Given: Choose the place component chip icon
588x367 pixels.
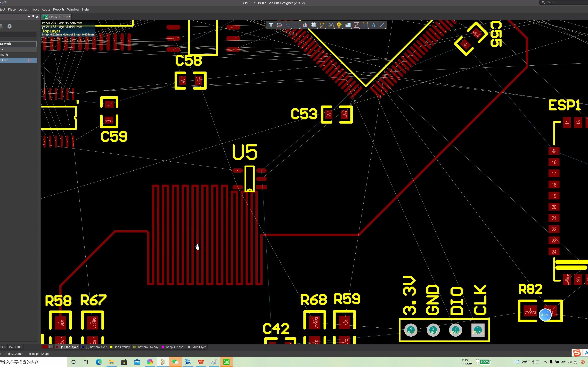Looking at the screenshot, I should 314,25.
